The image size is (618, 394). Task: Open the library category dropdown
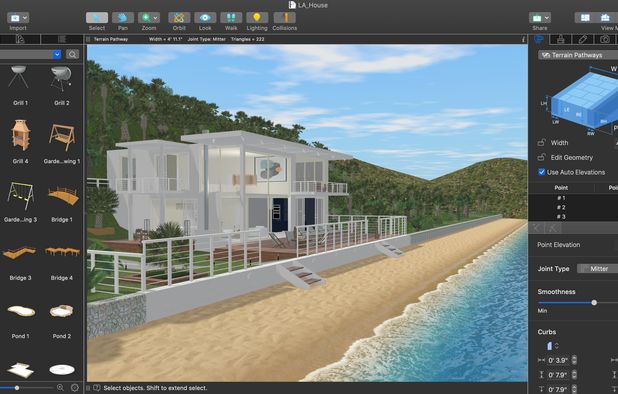point(57,54)
